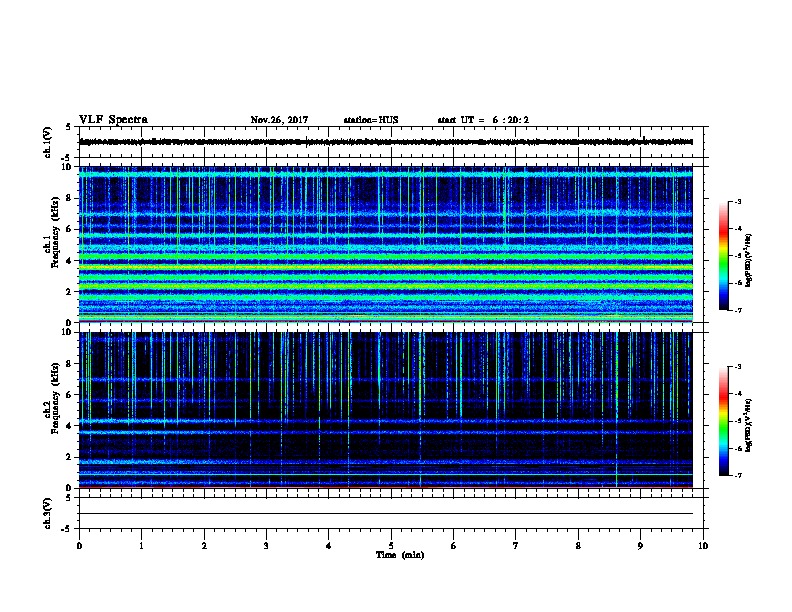Click time axis tick label "6"

click(454, 546)
